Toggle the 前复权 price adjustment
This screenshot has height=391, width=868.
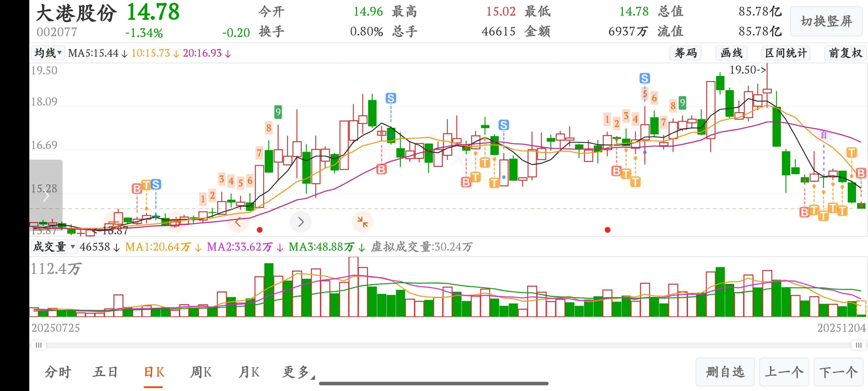point(845,53)
